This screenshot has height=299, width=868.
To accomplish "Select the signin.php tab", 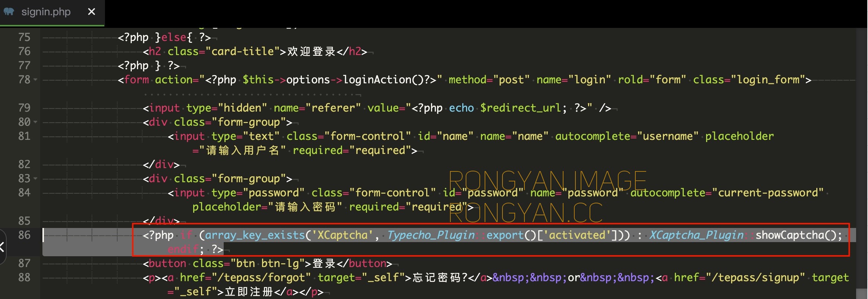I will point(52,12).
